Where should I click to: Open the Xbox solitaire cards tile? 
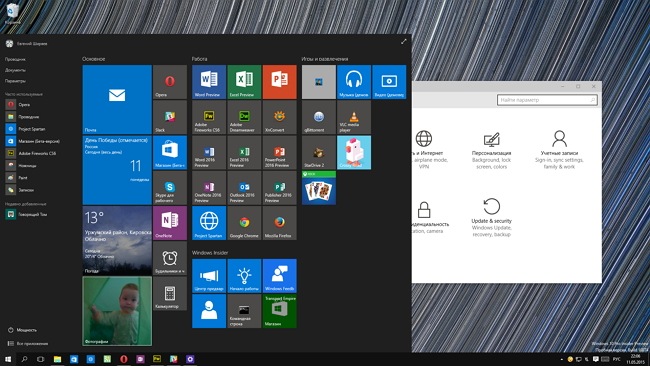[319, 187]
